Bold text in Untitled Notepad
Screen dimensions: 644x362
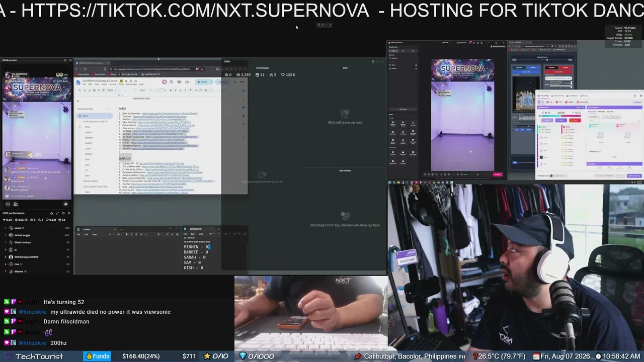pos(126,234)
